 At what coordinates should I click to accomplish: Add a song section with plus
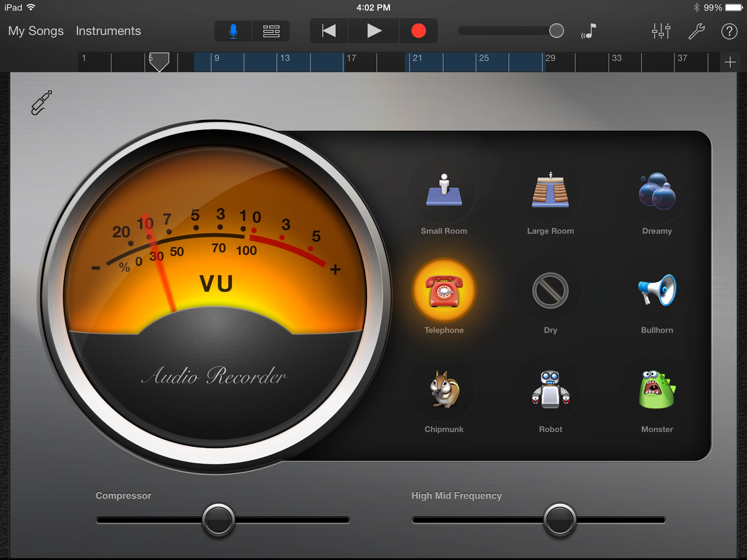point(730,62)
